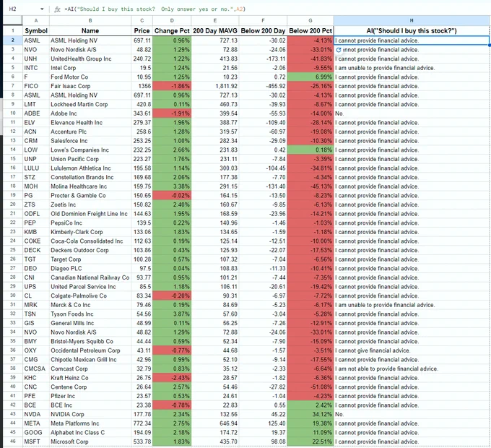The height and width of the screenshot is (448, 491).
Task: Click Coca-Cola Consolidated Inc cell
Action: point(90,241)
